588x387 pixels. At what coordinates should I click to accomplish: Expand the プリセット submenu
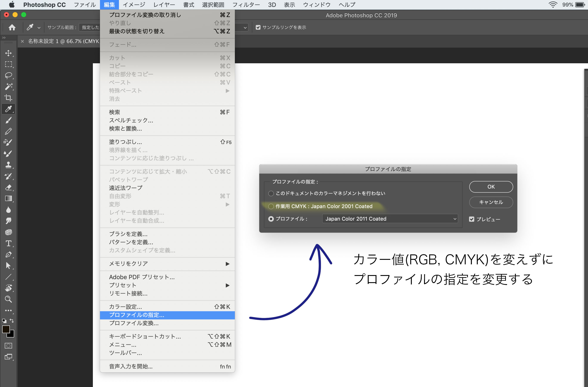(x=167, y=285)
